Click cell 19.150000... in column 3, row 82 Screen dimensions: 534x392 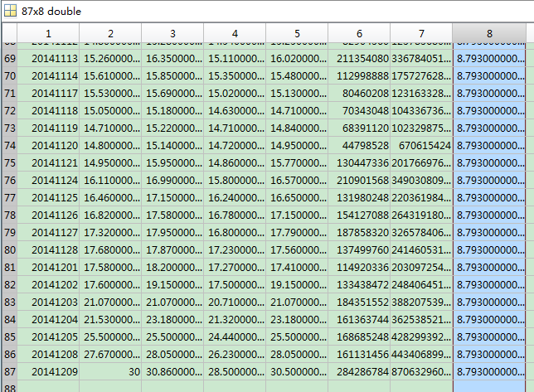coord(172,284)
